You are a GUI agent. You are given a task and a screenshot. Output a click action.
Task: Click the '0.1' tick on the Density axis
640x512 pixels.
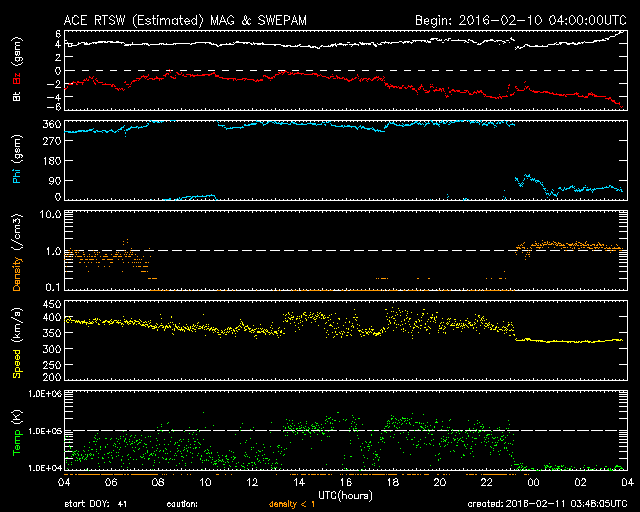[53, 287]
